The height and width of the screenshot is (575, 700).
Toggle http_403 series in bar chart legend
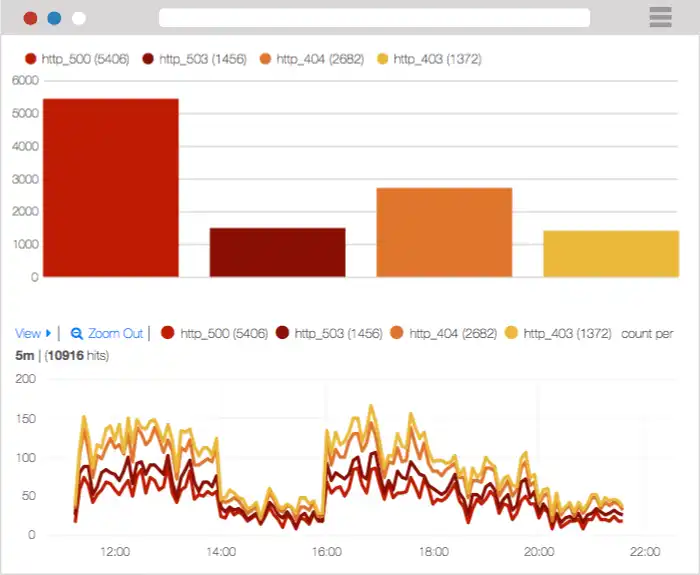[x=429, y=59]
